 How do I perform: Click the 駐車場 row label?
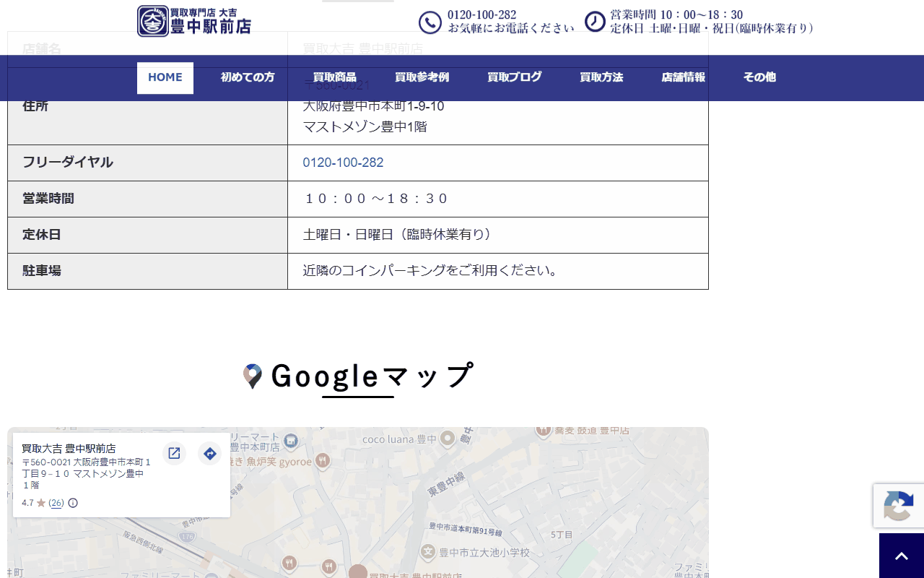(x=42, y=271)
